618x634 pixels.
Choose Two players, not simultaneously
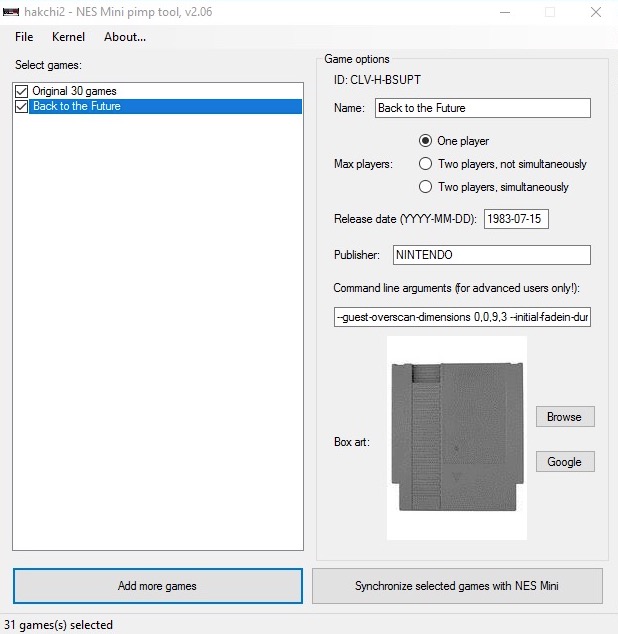(x=426, y=164)
